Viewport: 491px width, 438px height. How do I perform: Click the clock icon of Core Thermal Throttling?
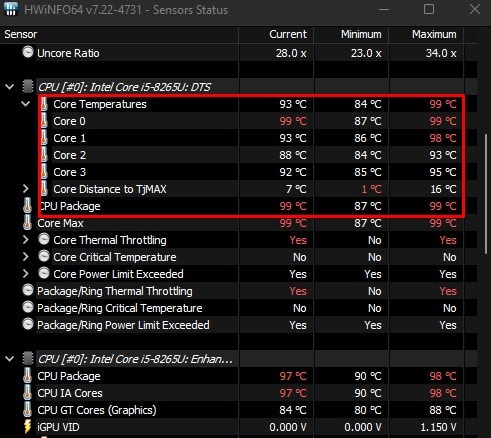point(44,239)
